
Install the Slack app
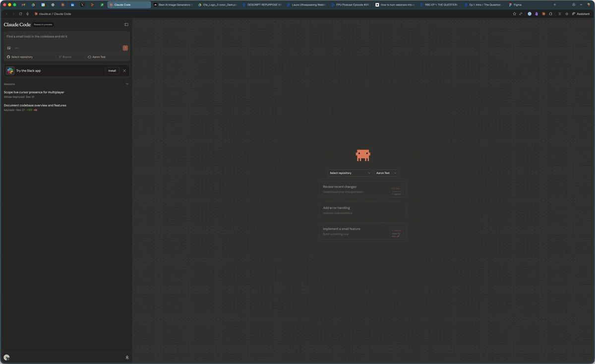pyautogui.click(x=112, y=71)
